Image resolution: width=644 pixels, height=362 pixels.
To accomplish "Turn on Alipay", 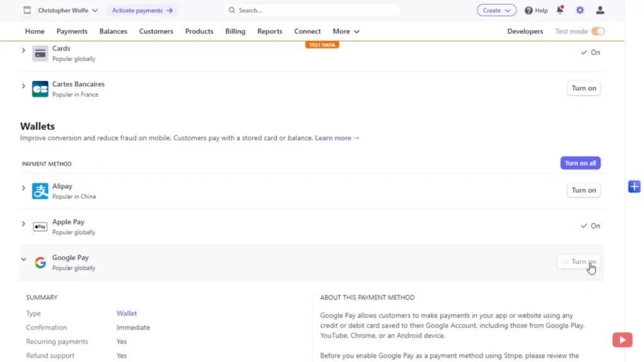I will 584,190.
